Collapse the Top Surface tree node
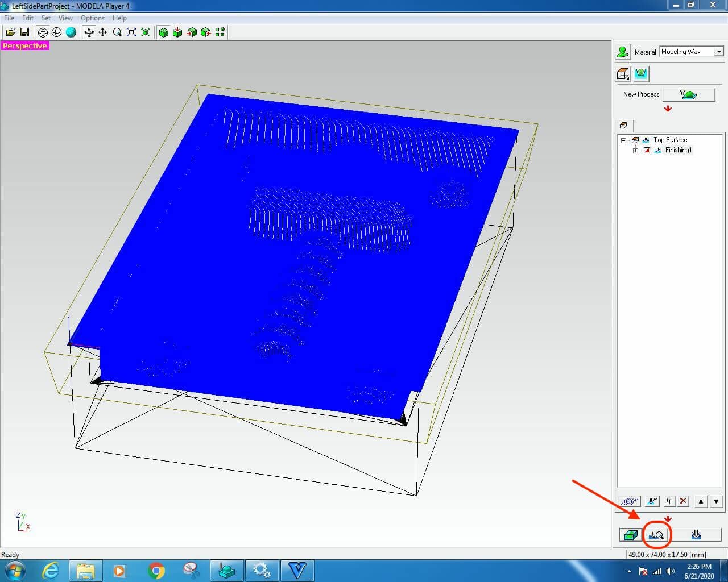The image size is (728, 582). (x=624, y=140)
